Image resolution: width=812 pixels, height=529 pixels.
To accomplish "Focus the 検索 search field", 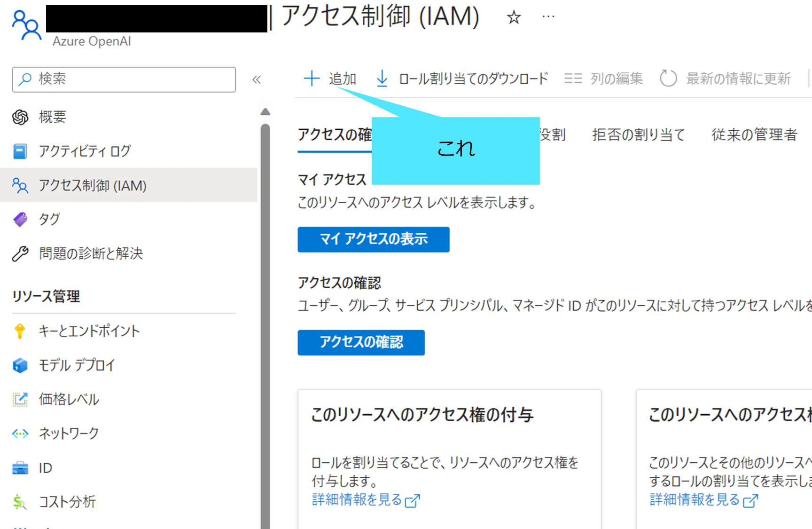I will [124, 79].
